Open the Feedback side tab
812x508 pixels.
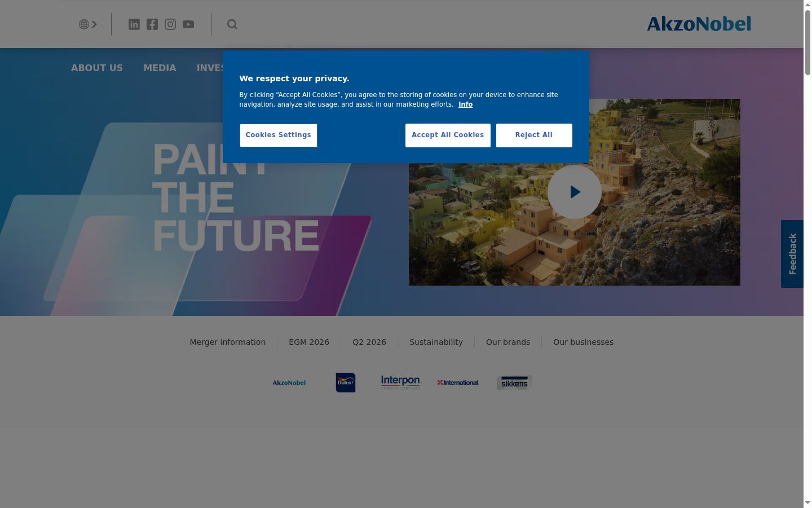click(x=792, y=254)
